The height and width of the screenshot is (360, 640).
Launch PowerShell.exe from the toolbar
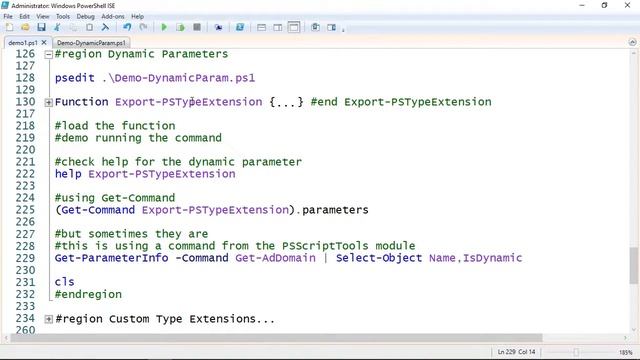pos(240,27)
